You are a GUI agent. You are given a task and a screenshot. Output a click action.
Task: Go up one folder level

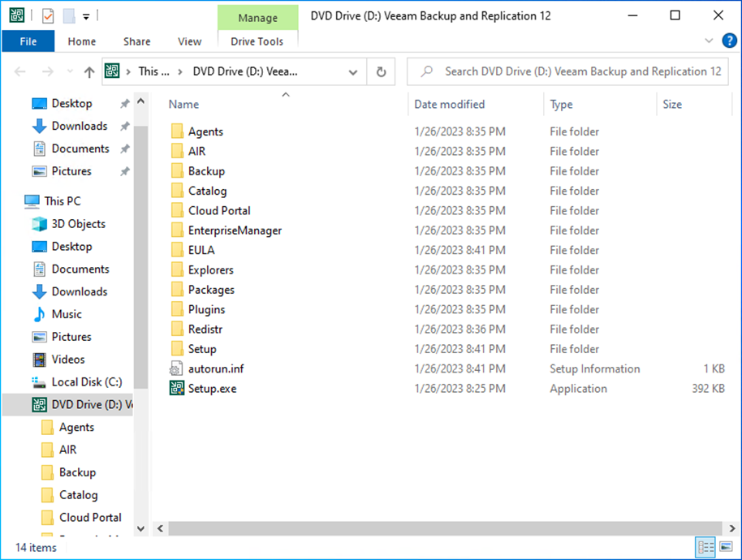[x=89, y=72]
